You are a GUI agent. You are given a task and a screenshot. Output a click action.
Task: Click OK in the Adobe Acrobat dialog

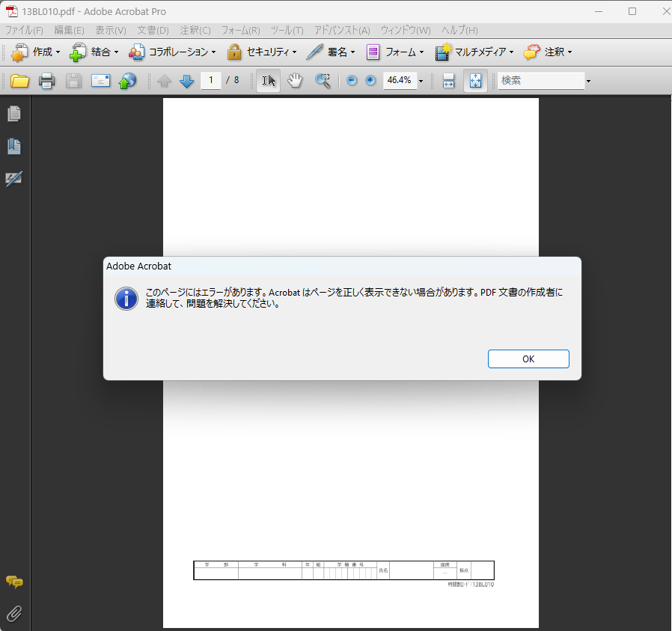pos(528,359)
